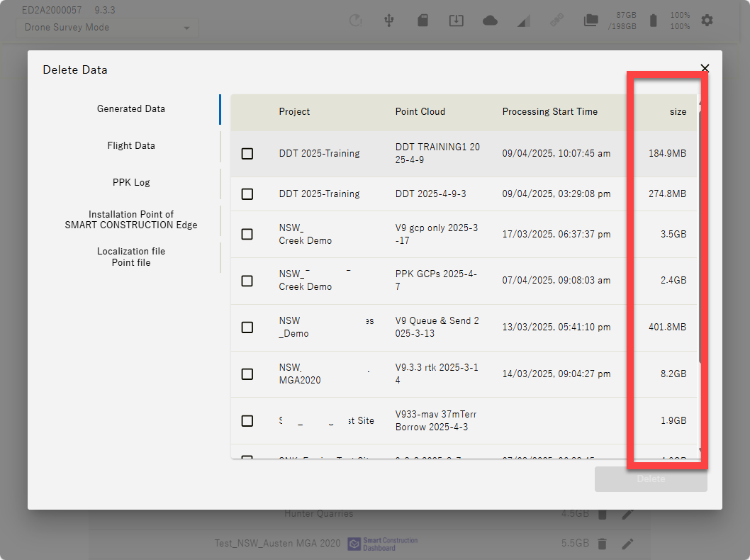Viewport: 750px width, 560px height.
Task: Tick checkbox for DDT 2025-4-9-3 row
Action: point(247,194)
